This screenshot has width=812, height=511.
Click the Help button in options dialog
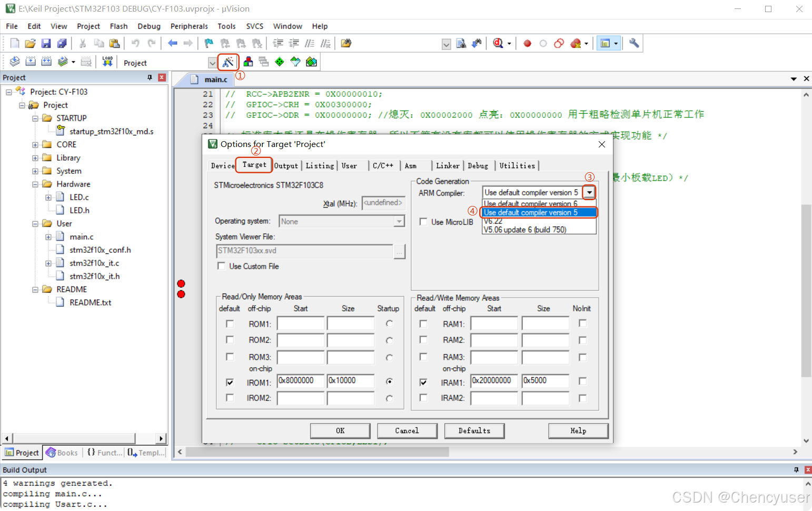(578, 430)
